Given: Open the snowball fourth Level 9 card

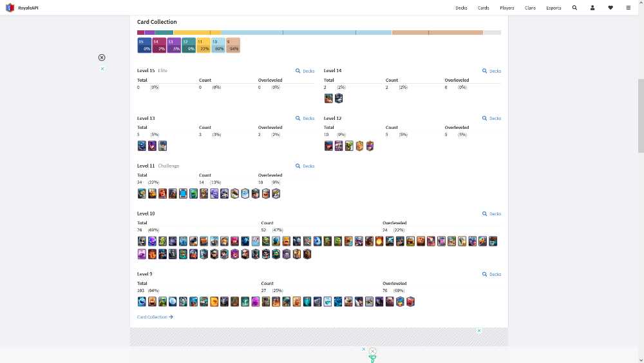Looking at the screenshot, I should pyautogui.click(x=173, y=302).
